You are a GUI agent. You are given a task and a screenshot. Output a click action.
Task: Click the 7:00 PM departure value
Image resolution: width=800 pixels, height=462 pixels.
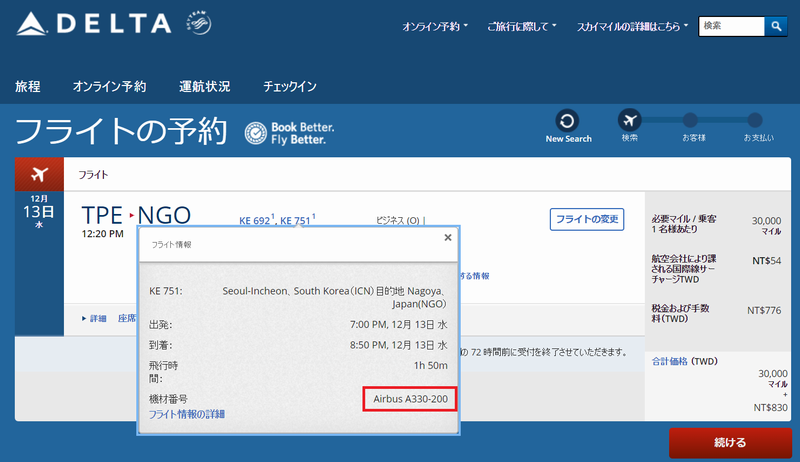[398, 324]
